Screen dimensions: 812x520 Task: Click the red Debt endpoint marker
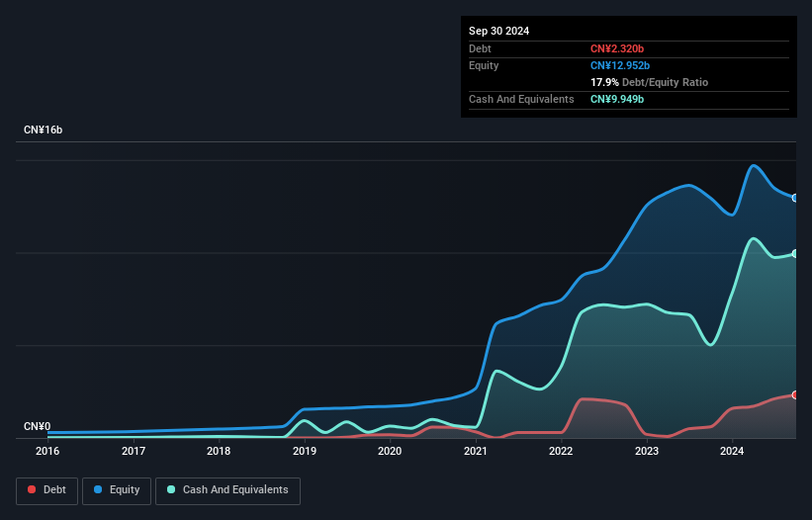coord(795,394)
